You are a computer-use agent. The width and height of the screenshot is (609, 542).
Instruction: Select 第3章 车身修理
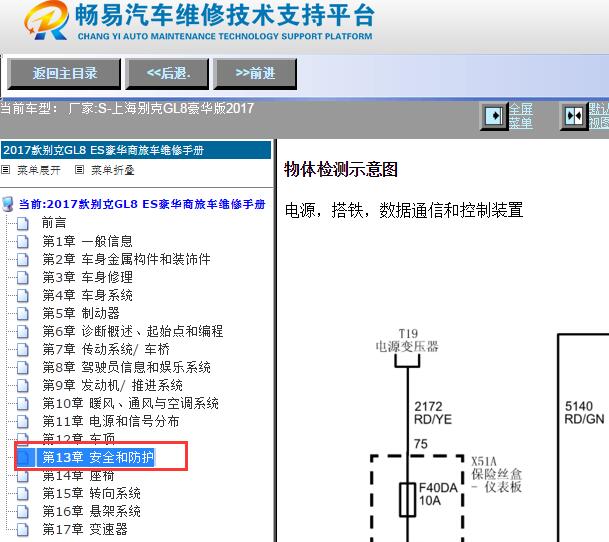(x=87, y=277)
